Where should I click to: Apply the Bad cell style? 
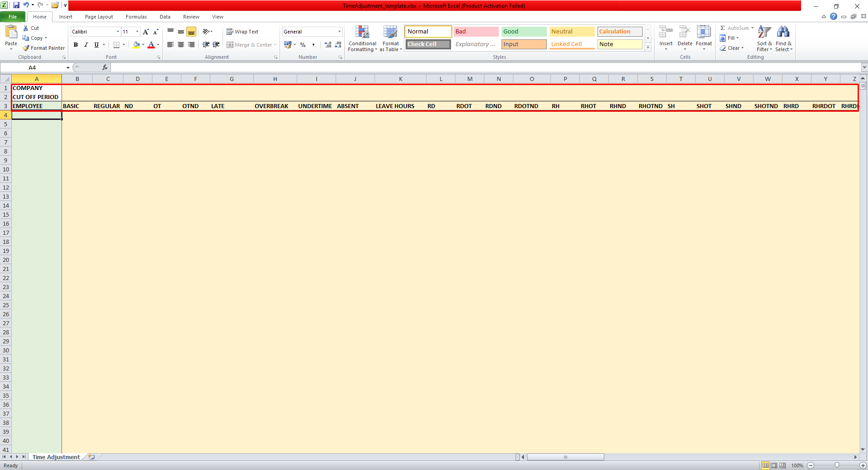click(476, 32)
